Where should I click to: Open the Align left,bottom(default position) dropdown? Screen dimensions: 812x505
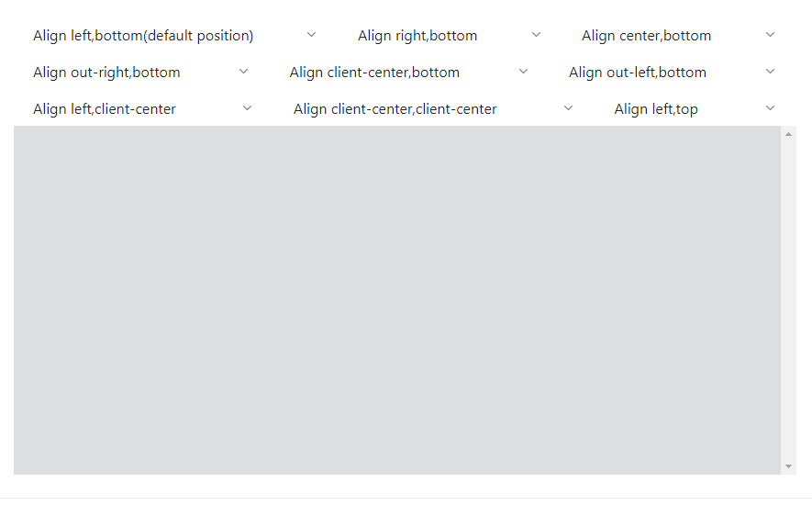(x=143, y=36)
